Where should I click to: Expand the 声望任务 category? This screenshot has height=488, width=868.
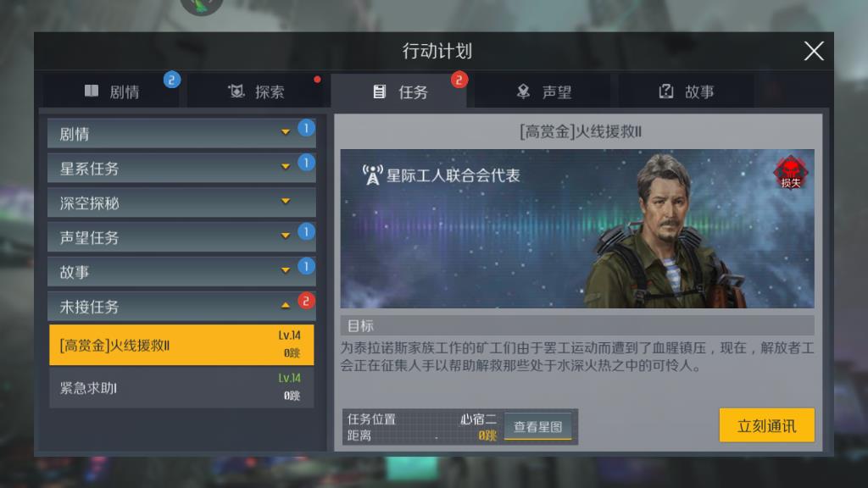181,237
